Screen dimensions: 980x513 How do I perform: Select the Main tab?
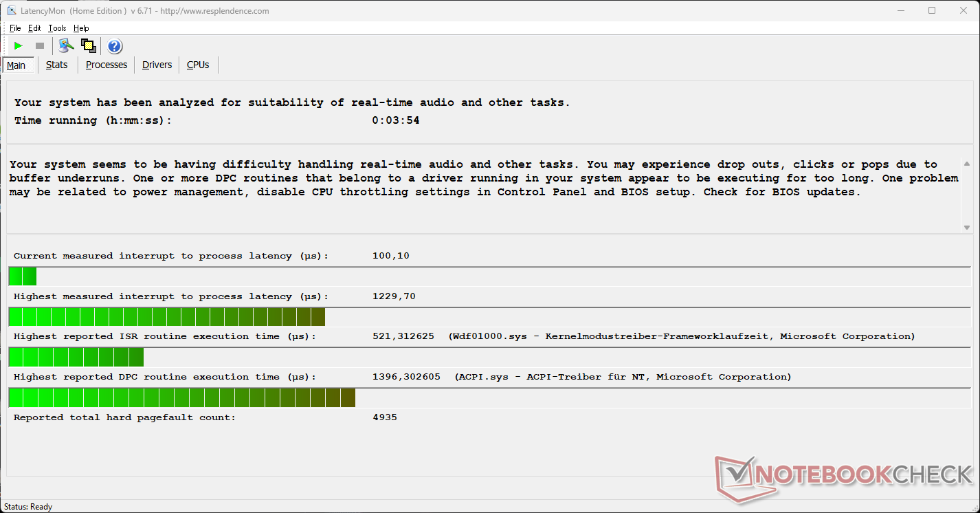pos(16,65)
